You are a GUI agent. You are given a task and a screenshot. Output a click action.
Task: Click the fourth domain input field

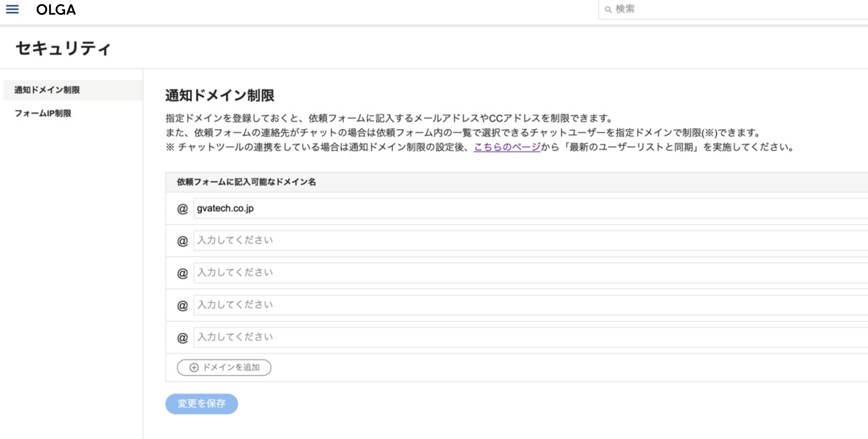530,305
